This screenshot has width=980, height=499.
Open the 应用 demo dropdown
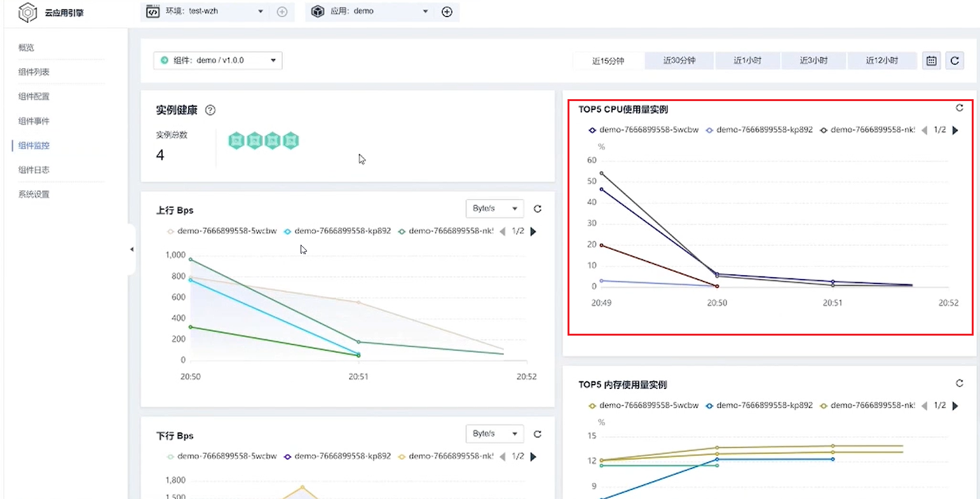click(x=371, y=11)
